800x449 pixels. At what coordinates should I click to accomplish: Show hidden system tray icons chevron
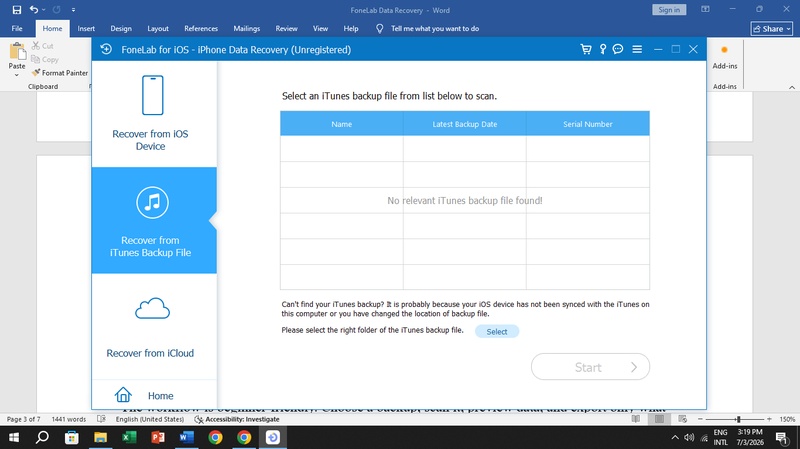click(674, 437)
